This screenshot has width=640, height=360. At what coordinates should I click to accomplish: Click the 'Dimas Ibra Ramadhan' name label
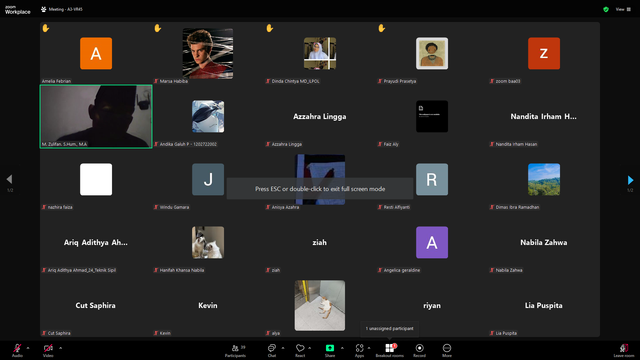[x=518, y=207]
